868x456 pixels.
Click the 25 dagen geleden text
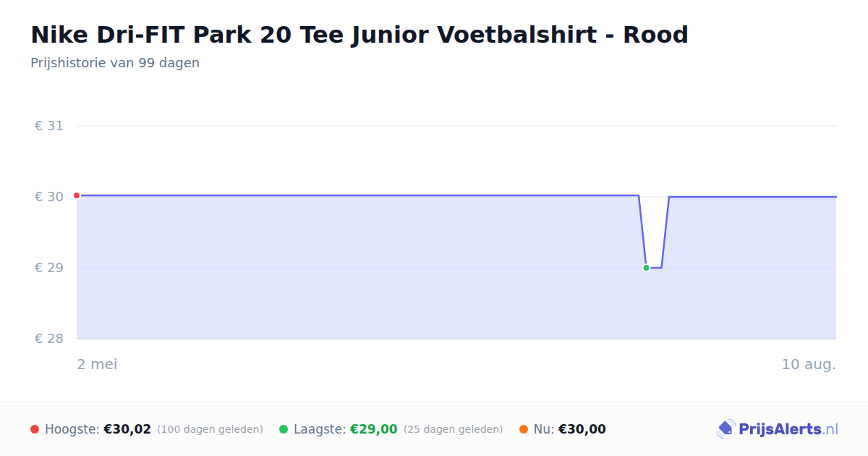(x=454, y=429)
